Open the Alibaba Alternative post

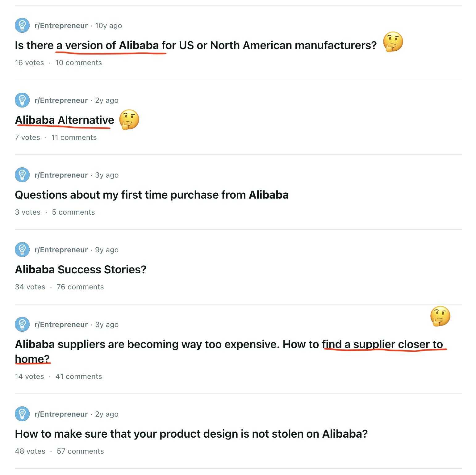[x=65, y=120]
